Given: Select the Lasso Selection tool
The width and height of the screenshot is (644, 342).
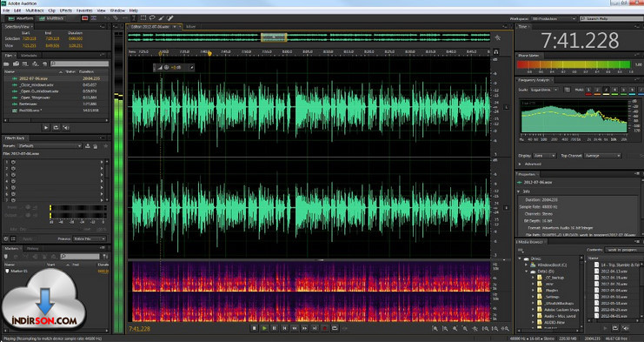Looking at the screenshot, I should point(152,18).
